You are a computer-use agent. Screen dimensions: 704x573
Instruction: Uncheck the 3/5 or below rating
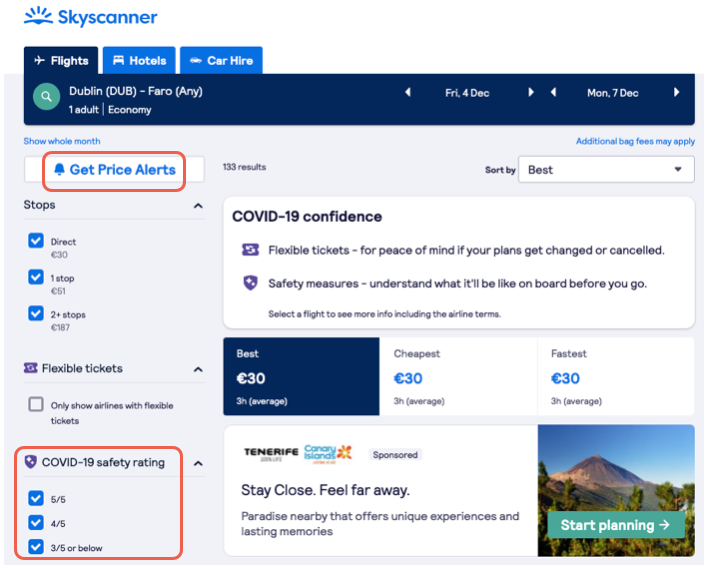click(36, 547)
